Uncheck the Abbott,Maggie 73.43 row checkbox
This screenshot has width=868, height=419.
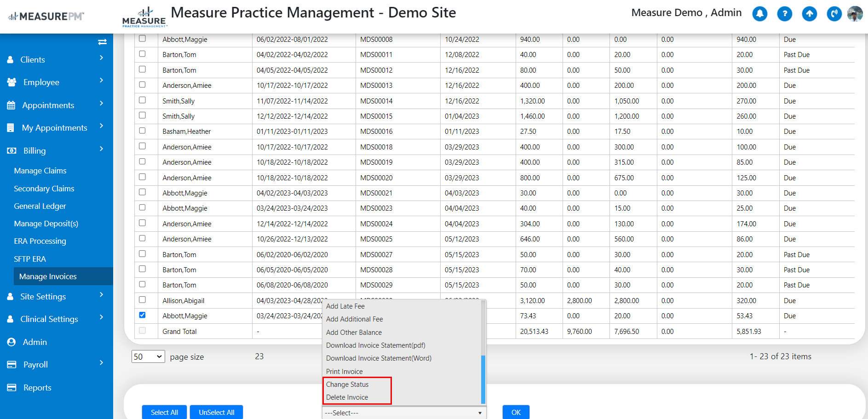click(142, 315)
